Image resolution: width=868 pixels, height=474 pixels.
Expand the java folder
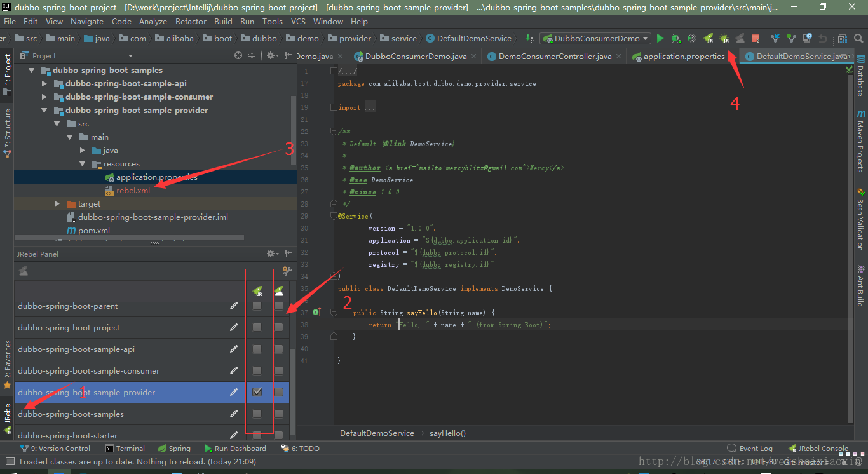83,151
